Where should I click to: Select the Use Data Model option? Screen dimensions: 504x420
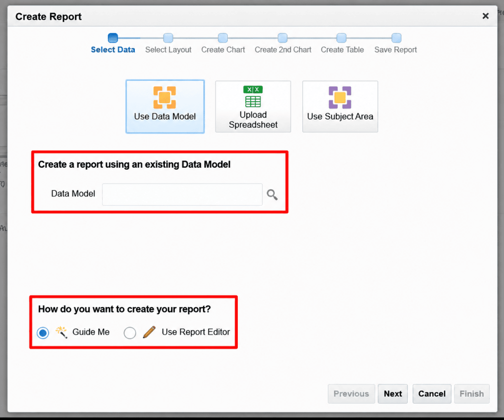tap(165, 106)
